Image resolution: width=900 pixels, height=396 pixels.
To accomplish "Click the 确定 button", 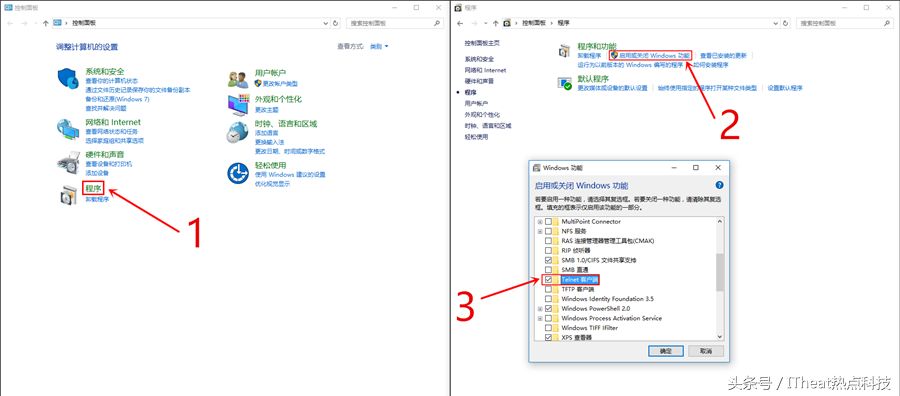I will click(x=665, y=351).
